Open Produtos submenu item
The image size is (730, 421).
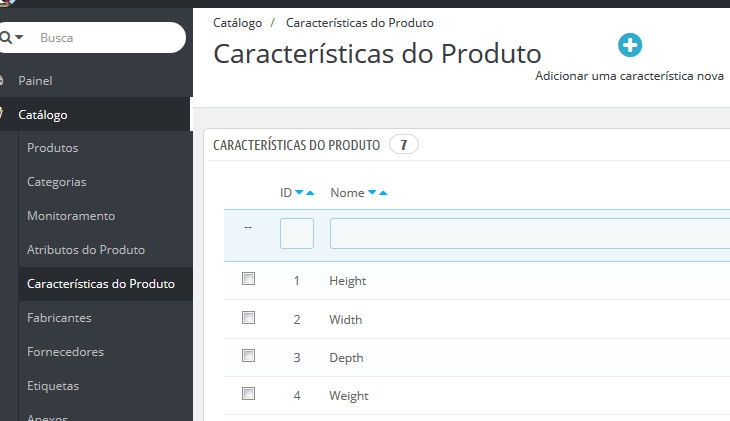click(53, 148)
